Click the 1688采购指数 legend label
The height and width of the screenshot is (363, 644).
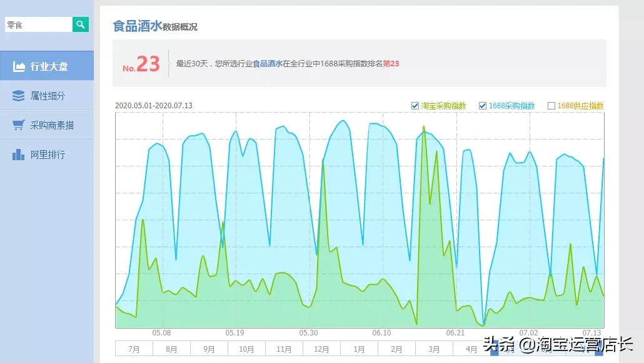point(511,106)
